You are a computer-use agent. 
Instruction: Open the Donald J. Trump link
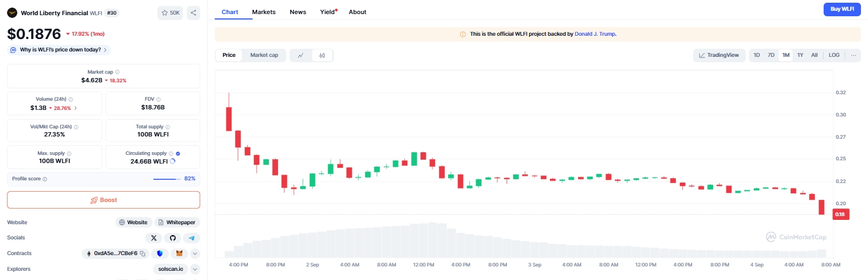pyautogui.click(x=595, y=34)
